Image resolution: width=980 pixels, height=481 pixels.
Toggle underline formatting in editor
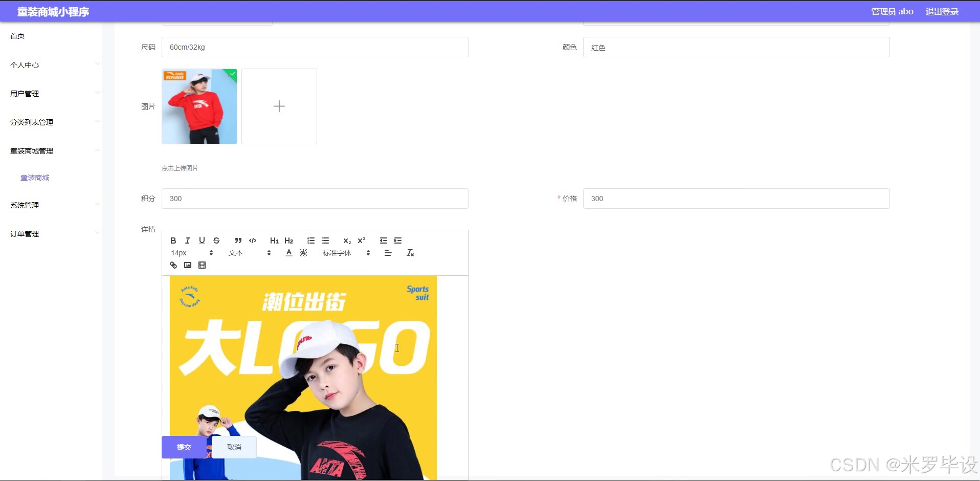tap(202, 240)
